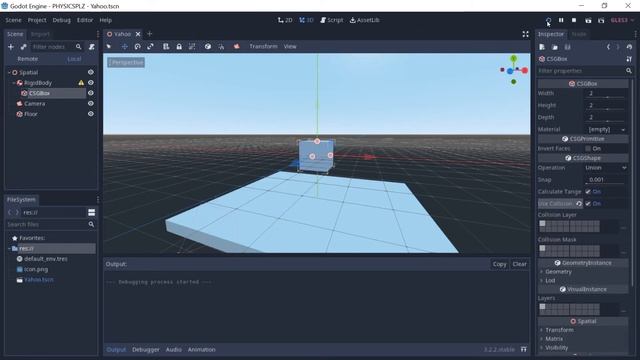
Task: Click the red camera override icon
Action: [x=237, y=47]
